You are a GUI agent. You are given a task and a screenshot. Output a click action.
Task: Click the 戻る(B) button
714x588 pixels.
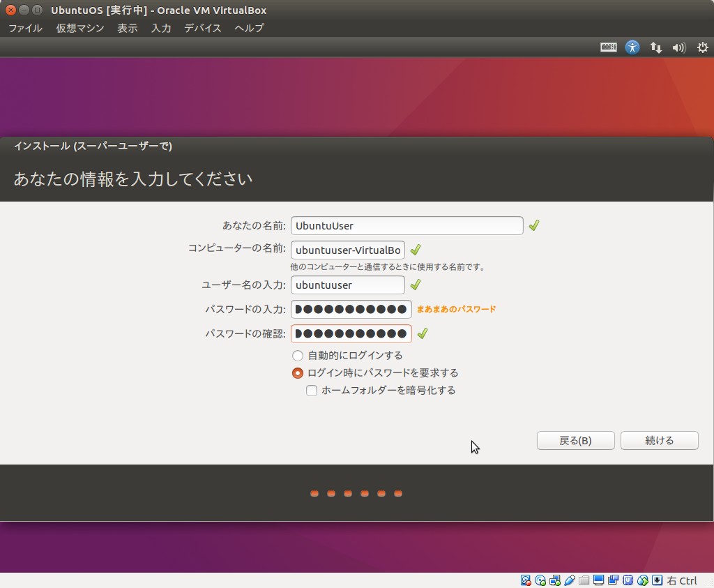tap(575, 440)
